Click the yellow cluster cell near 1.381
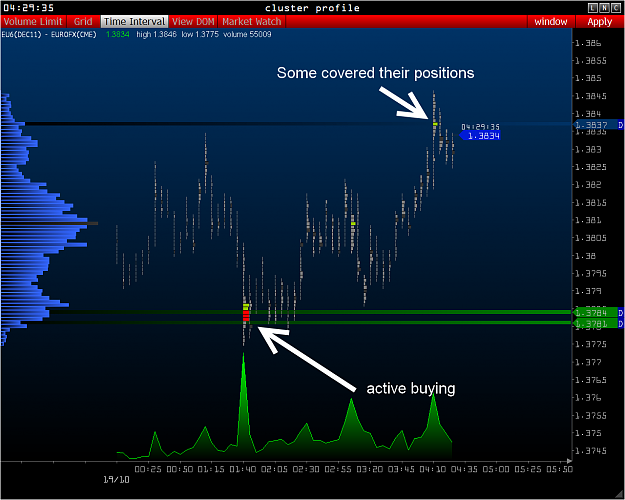The height and width of the screenshot is (500, 625). (x=353, y=224)
